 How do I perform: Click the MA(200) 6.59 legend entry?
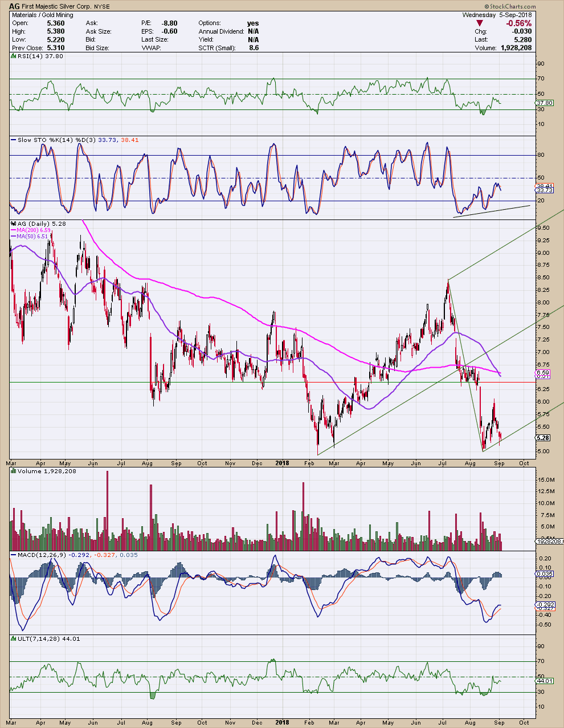[33, 230]
